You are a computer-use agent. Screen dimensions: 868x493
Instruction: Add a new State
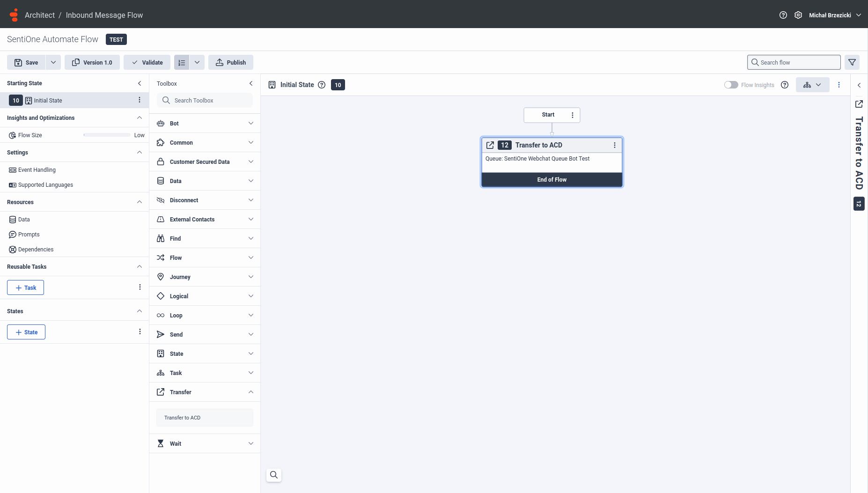(x=26, y=332)
